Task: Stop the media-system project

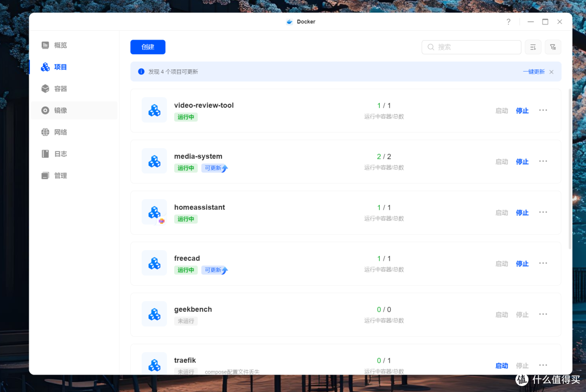Action: coord(522,162)
